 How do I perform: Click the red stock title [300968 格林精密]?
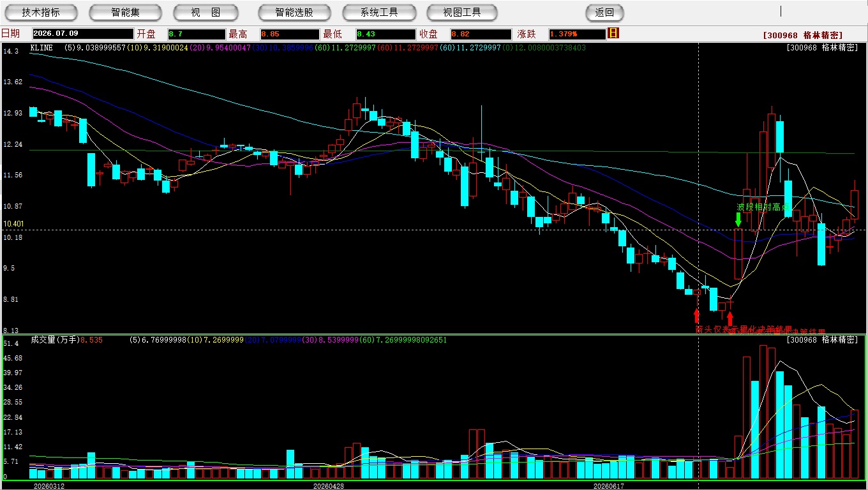click(802, 35)
